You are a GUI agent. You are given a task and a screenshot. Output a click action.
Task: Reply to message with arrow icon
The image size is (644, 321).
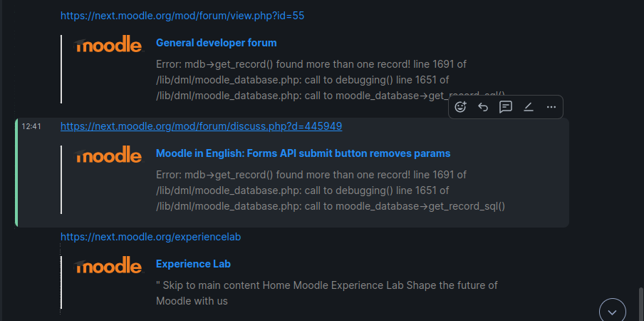[483, 107]
